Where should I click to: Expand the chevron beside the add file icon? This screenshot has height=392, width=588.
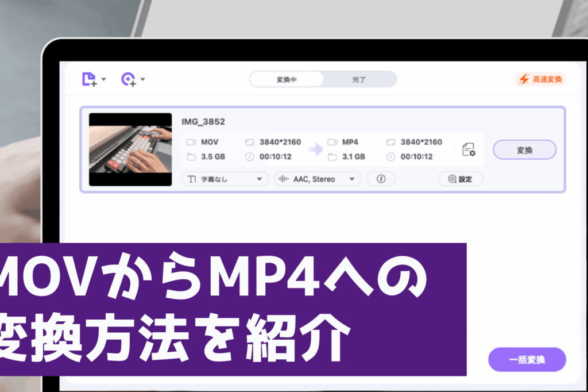pyautogui.click(x=103, y=79)
